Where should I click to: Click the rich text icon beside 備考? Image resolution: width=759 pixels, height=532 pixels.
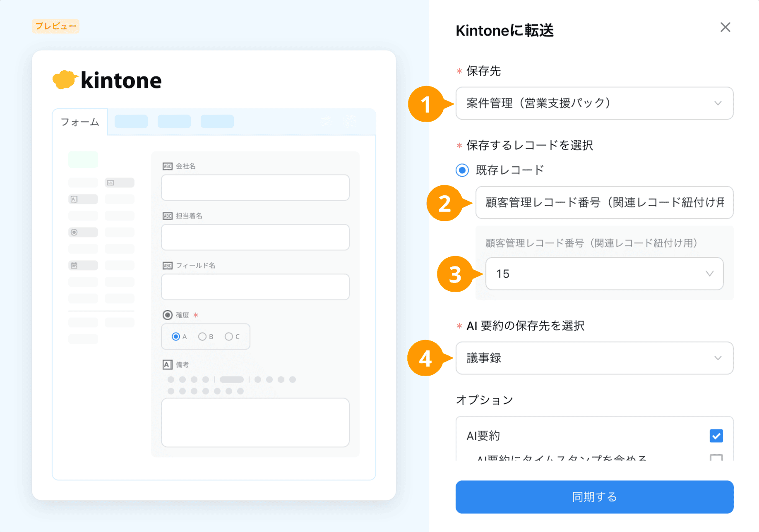click(x=167, y=364)
